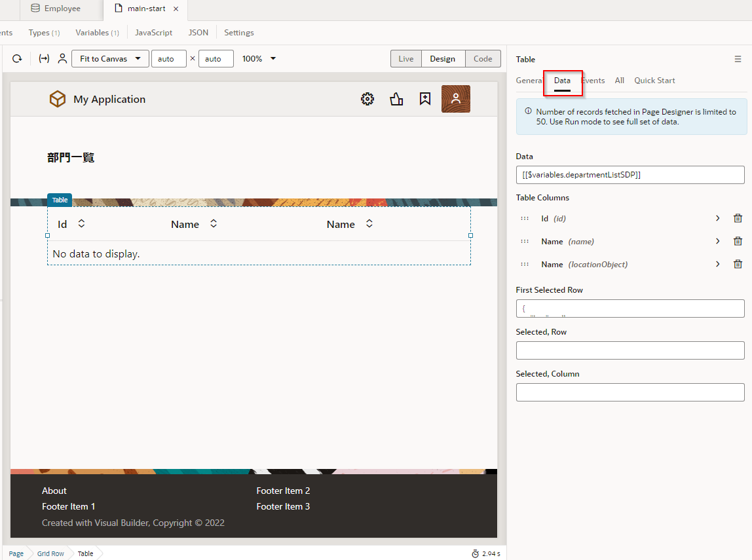Click the Data expression input field

630,175
